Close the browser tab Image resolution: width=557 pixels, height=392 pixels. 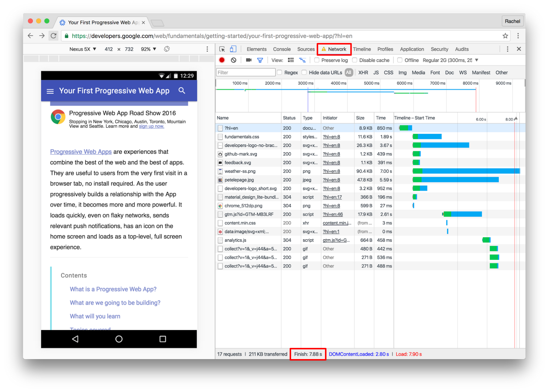[143, 23]
